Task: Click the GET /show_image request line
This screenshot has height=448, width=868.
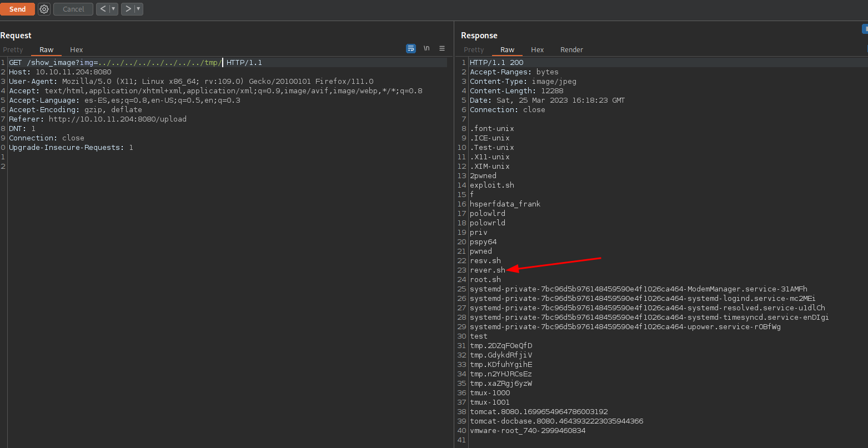Action: pos(136,63)
